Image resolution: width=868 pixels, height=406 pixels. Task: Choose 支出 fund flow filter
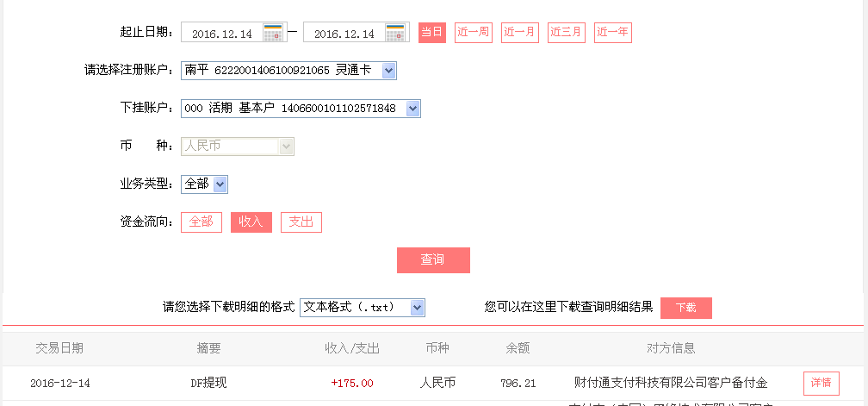301,222
